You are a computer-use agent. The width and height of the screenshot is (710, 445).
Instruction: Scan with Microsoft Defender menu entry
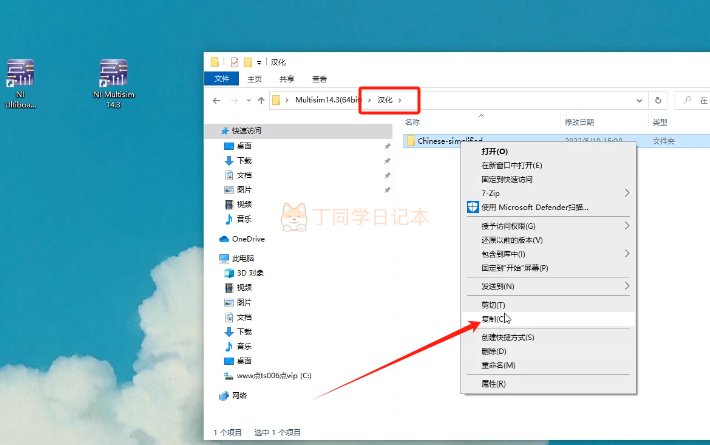coord(548,207)
